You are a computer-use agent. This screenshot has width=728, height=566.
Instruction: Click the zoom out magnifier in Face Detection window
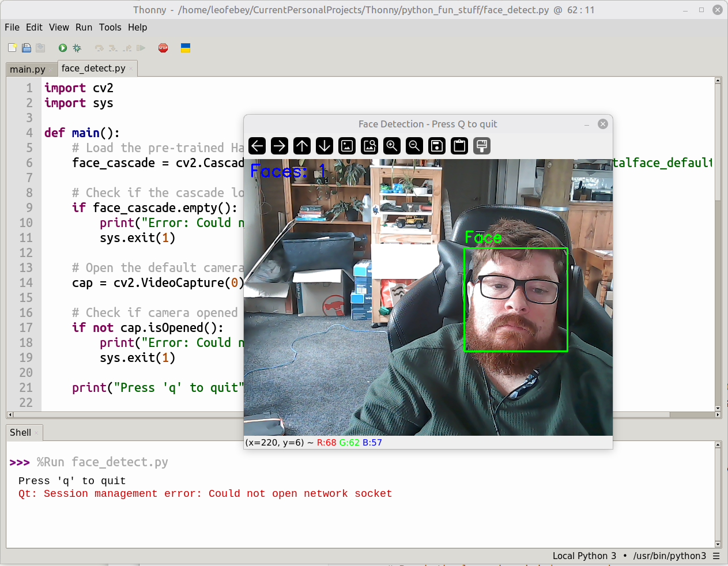coord(414,146)
